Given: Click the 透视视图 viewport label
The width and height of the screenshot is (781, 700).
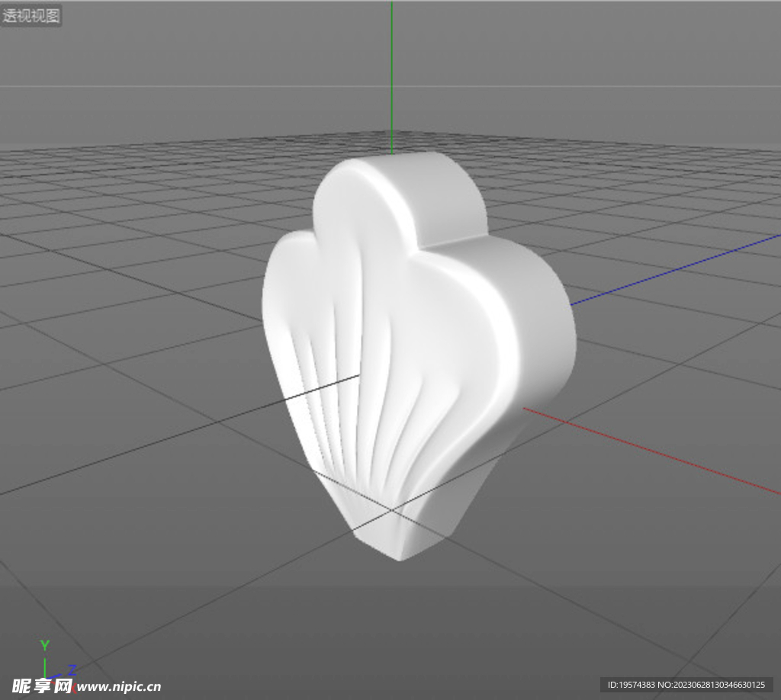Looking at the screenshot, I should [31, 15].
